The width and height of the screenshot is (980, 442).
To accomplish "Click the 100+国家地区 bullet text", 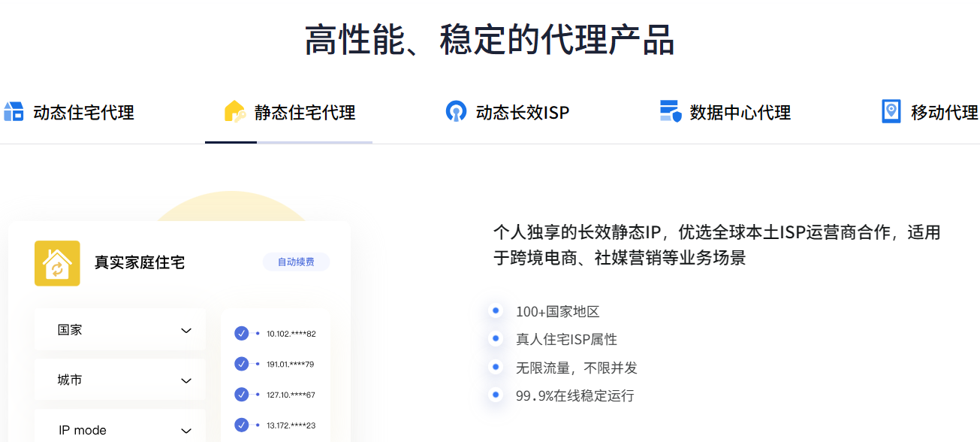I will pyautogui.click(x=557, y=312).
